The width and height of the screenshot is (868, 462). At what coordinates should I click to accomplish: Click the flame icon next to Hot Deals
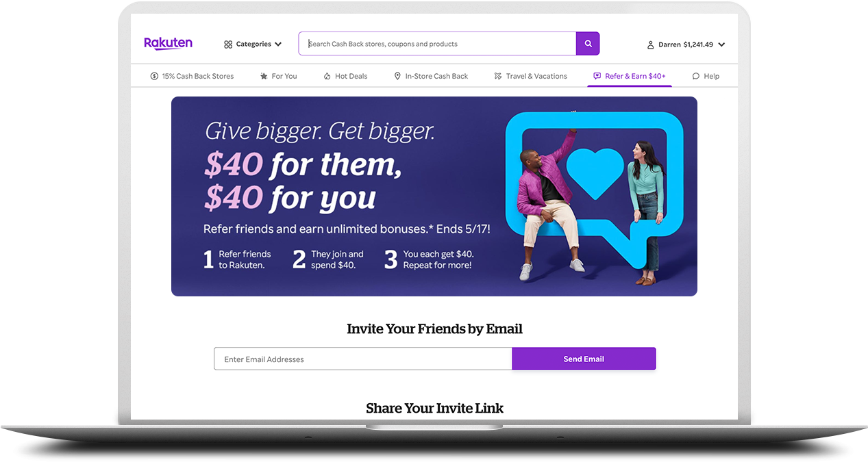click(x=327, y=76)
